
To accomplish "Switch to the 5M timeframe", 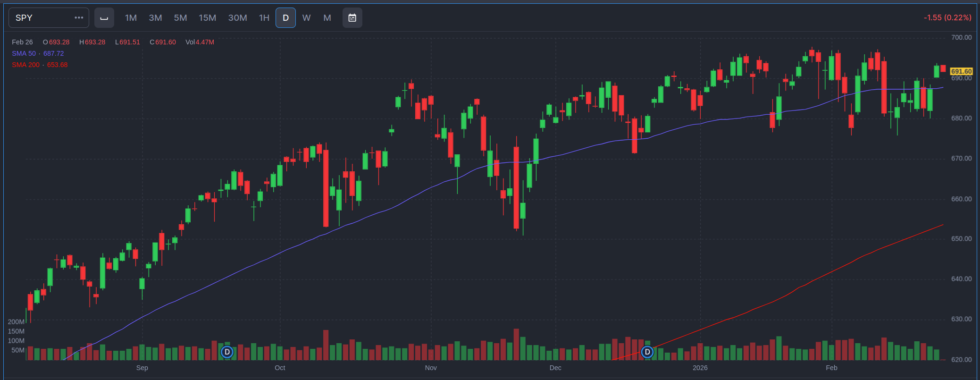I will coord(180,18).
